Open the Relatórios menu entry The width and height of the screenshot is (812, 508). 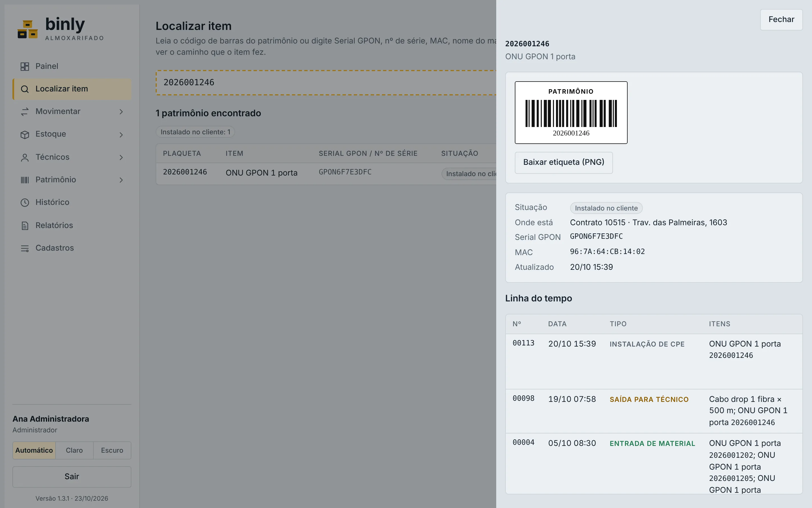(x=72, y=225)
